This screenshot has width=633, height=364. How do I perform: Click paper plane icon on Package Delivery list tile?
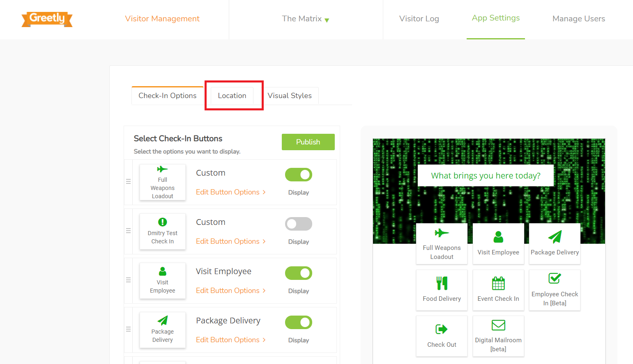163,321
